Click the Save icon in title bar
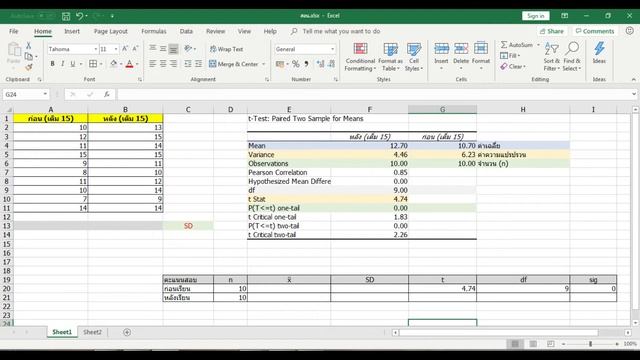 pyautogui.click(x=66, y=16)
